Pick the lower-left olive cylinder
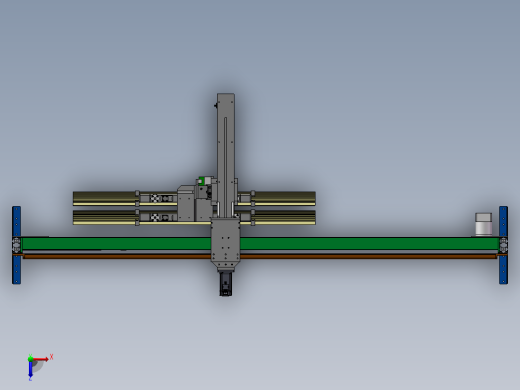 (x=104, y=217)
